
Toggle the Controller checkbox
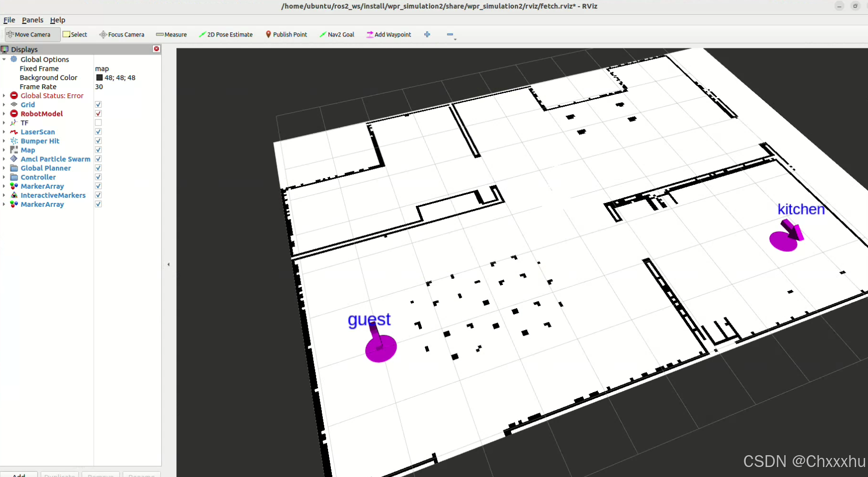tap(98, 177)
